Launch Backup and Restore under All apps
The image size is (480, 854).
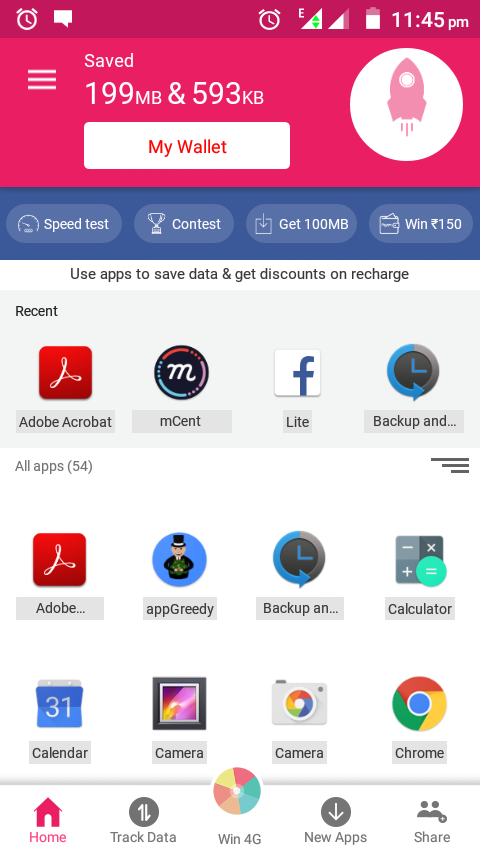coord(299,559)
